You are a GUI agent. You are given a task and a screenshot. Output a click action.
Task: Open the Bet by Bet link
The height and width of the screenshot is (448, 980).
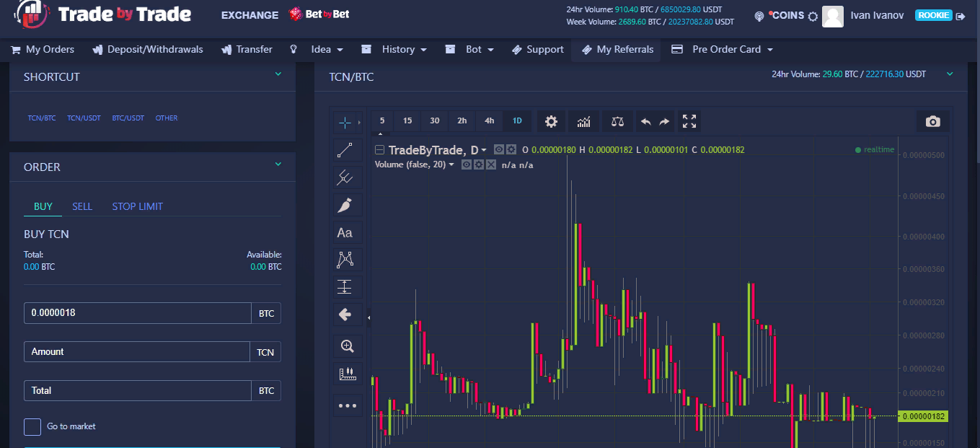click(x=319, y=14)
